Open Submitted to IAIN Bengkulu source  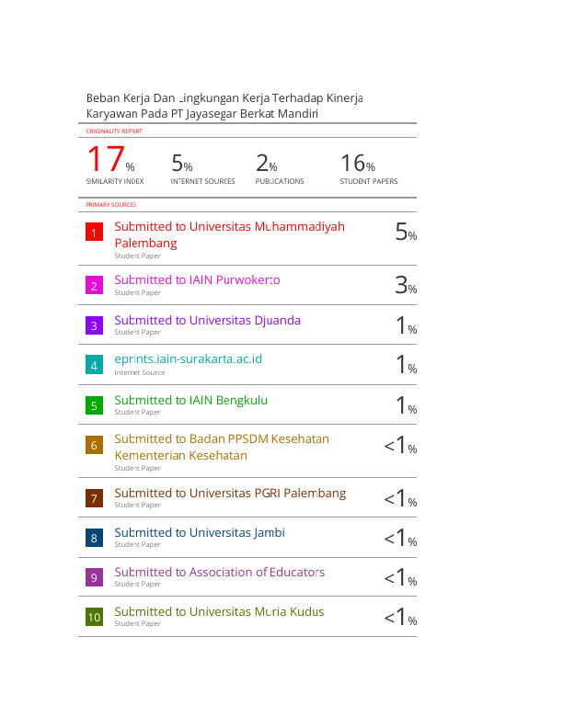pyautogui.click(x=191, y=400)
